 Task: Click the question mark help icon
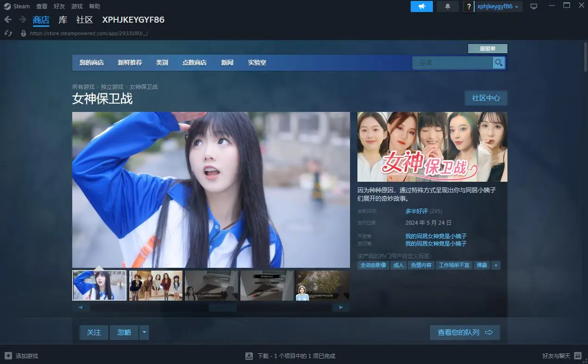(469, 6)
